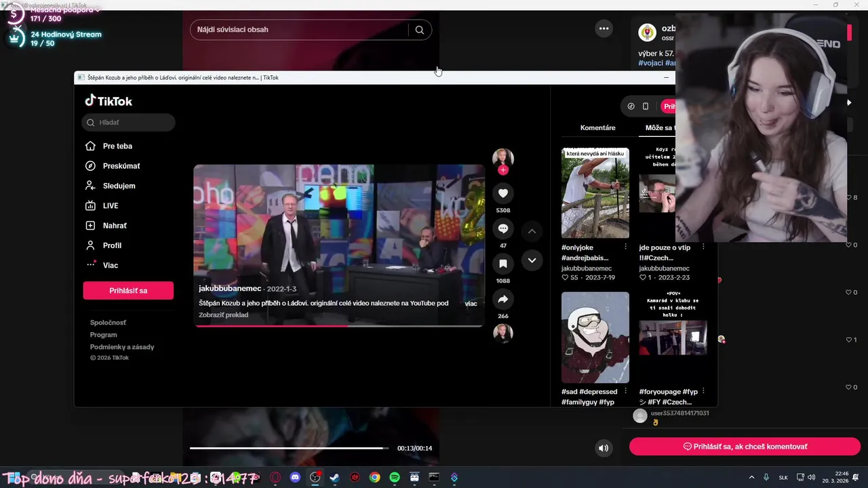The height and width of the screenshot is (488, 868).
Task: Open the LIVE icon in sidebar
Action: point(90,205)
